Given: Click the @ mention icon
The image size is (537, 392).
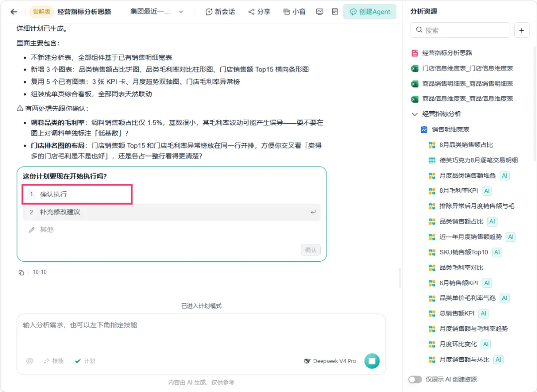Looking at the screenshot, I should tap(30, 361).
